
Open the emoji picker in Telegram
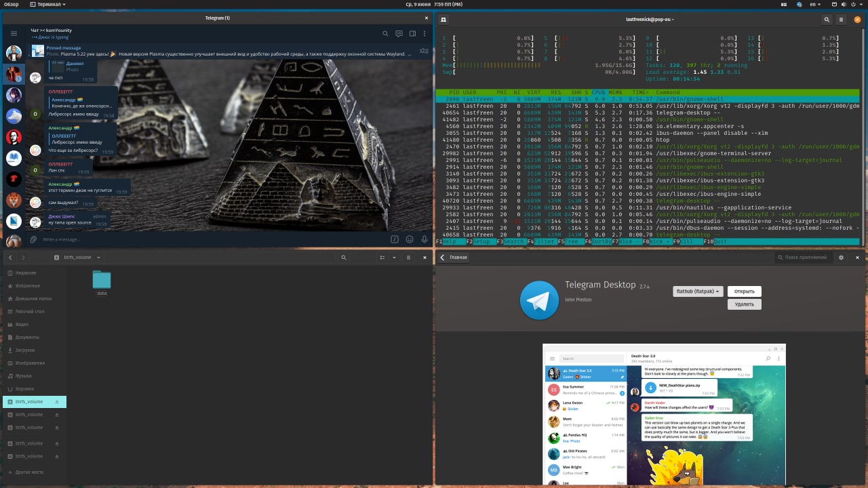[410, 239]
